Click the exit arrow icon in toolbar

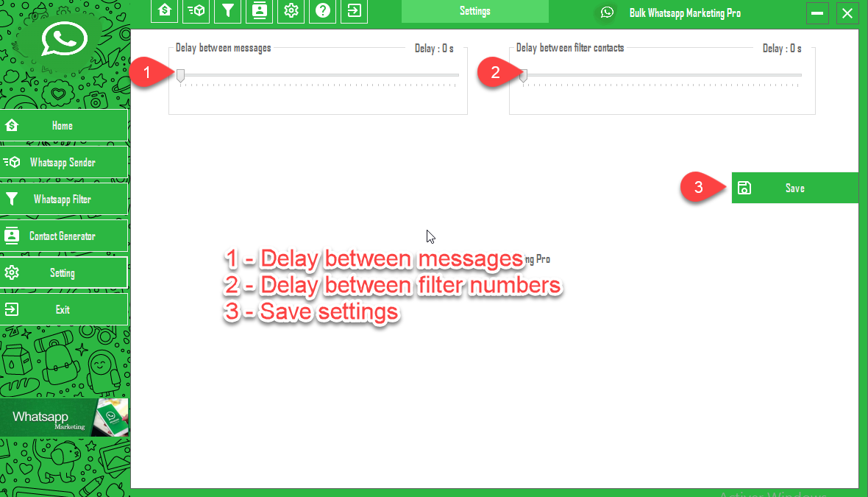[x=355, y=11]
